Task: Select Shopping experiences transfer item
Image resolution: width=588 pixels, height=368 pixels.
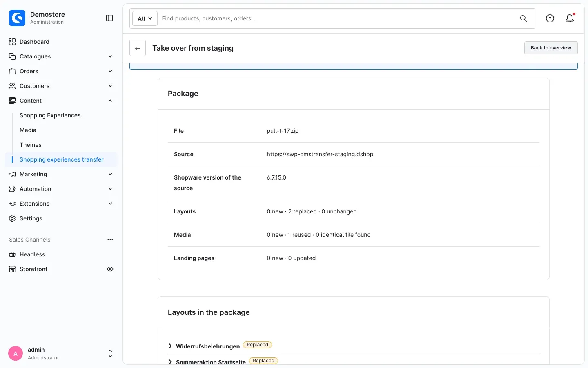Action: (62, 159)
